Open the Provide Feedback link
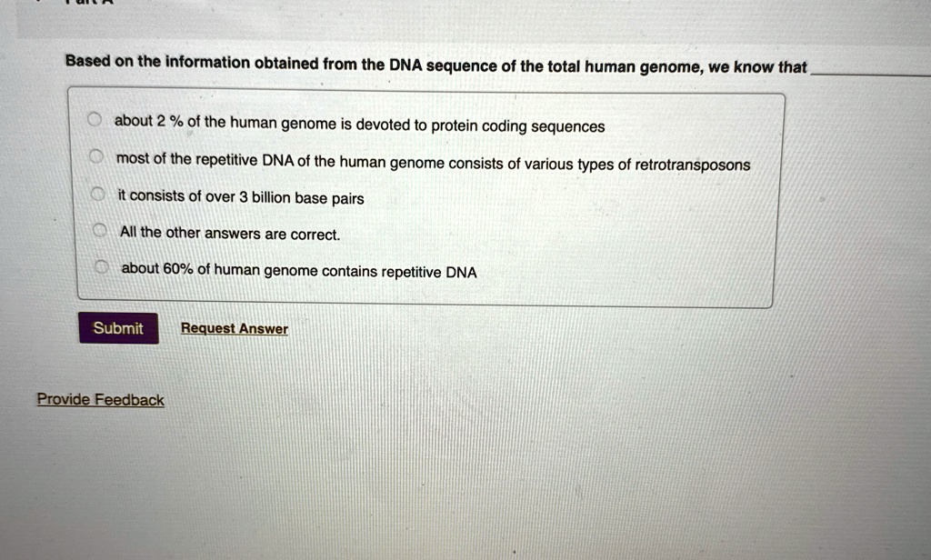 tap(100, 399)
